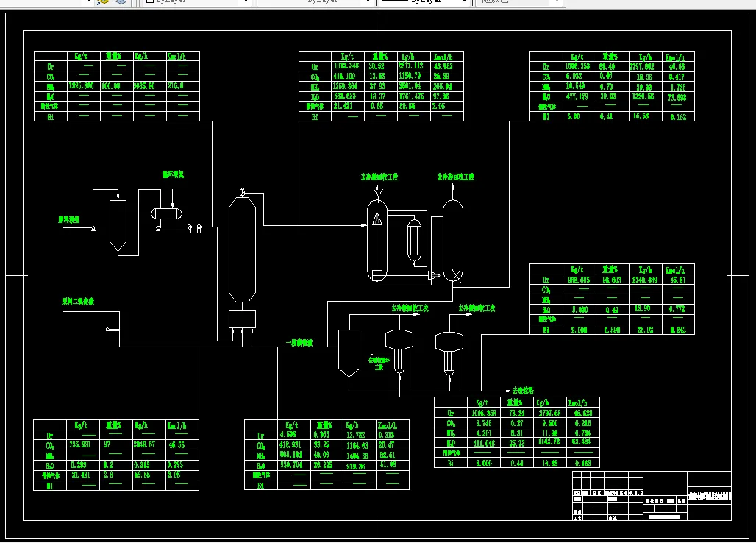Select the first of the twin preheater symbols
756x543 pixels.
point(190,228)
